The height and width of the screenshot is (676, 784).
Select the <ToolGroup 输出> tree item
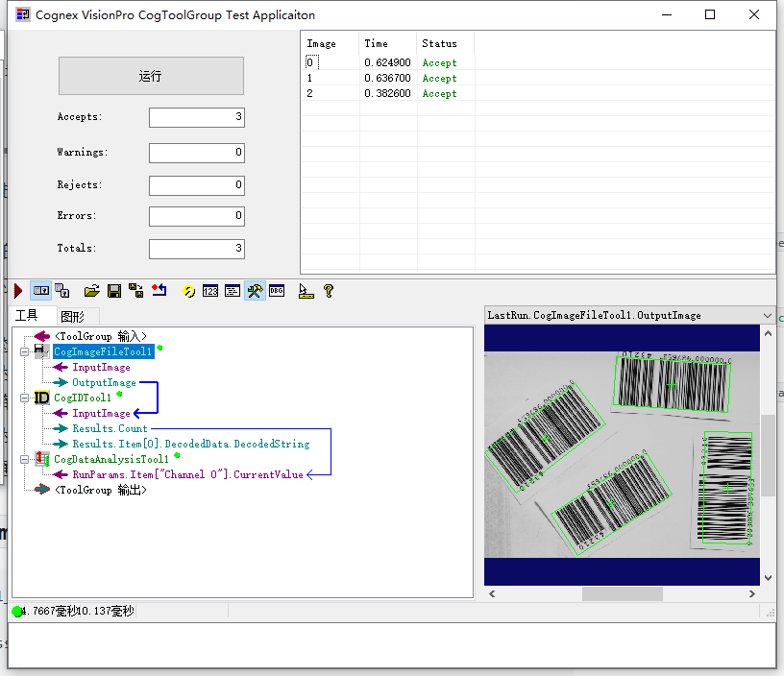tap(101, 490)
